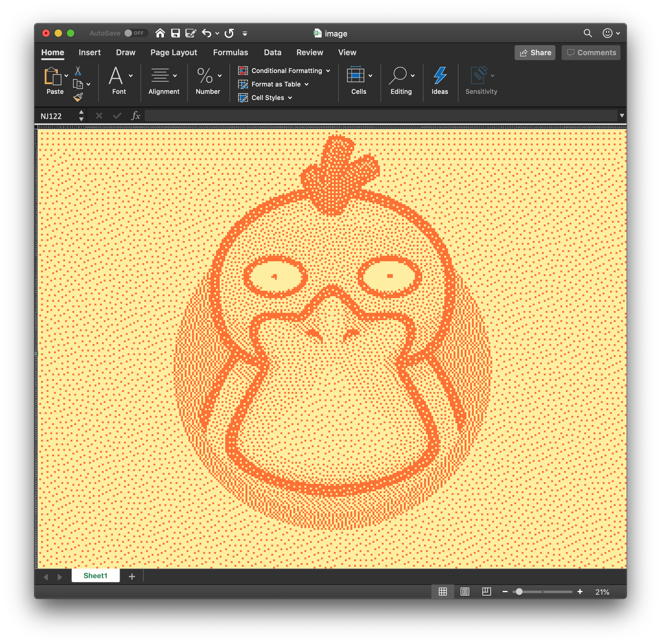Click the Undo arrow icon
661x644 pixels.
click(206, 33)
